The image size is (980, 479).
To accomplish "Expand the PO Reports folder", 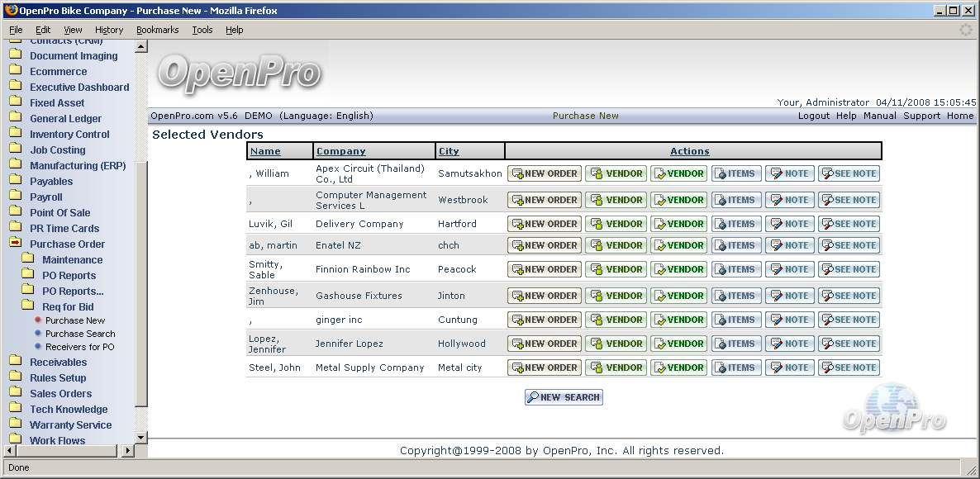I will 69,276.
